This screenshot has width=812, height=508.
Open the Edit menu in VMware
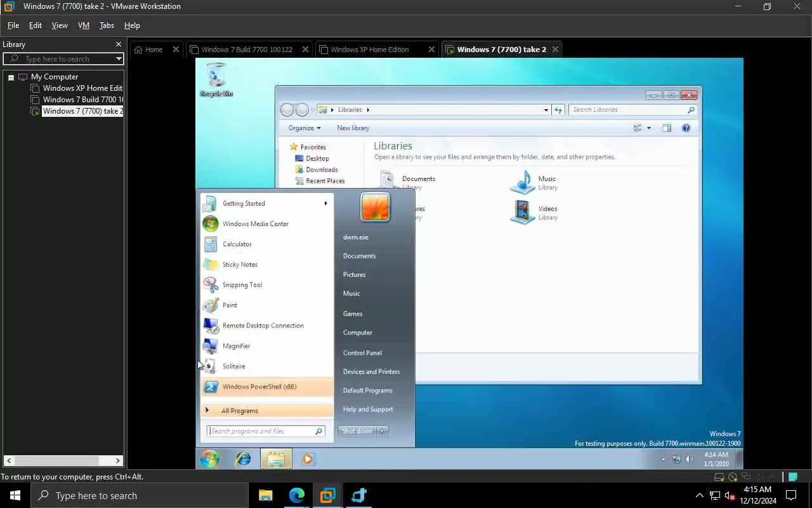click(36, 25)
